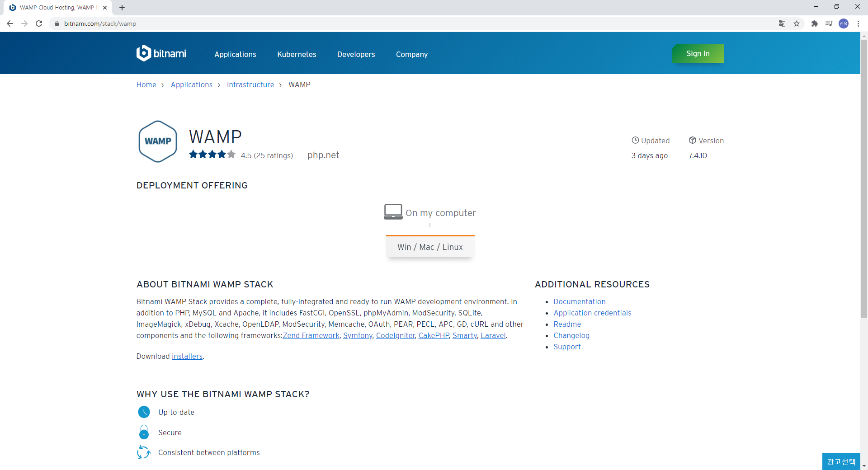Open the media control icon in toolbar
868x470 pixels.
tap(829, 23)
